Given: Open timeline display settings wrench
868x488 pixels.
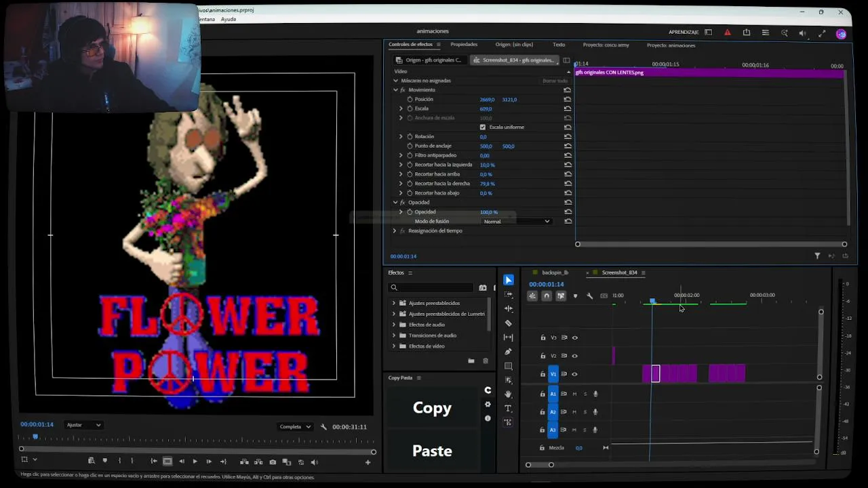Looking at the screenshot, I should pyautogui.click(x=589, y=296).
